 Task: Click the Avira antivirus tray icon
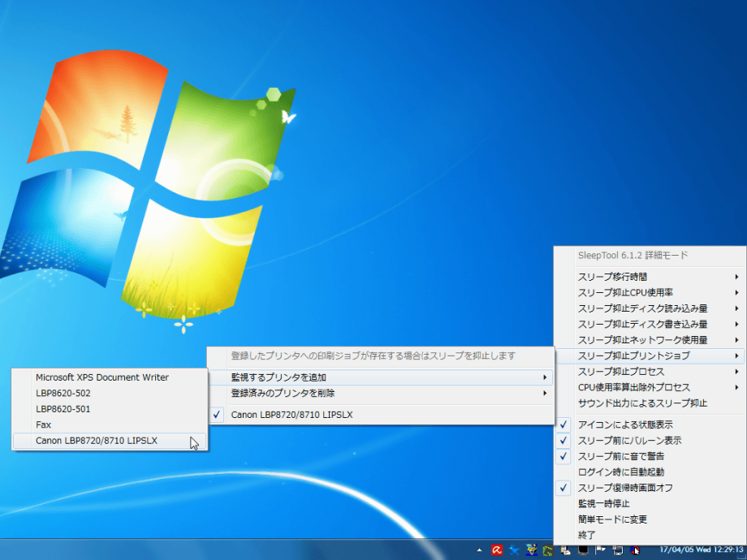coord(497,550)
